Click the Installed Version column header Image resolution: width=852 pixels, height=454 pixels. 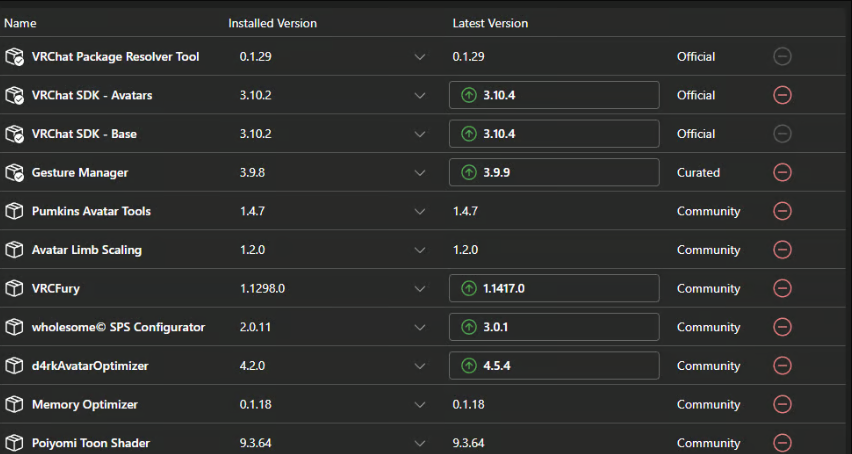coord(272,23)
